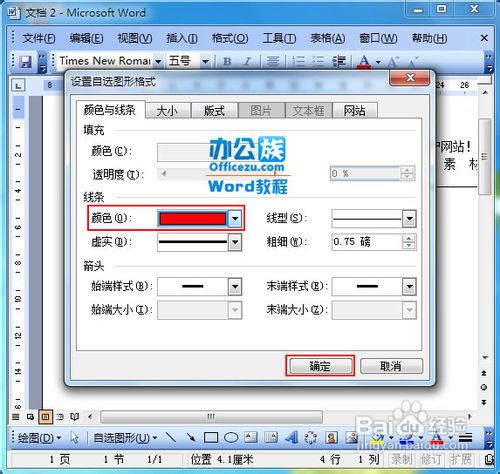Increase line weight with up spinner

[x=409, y=238]
